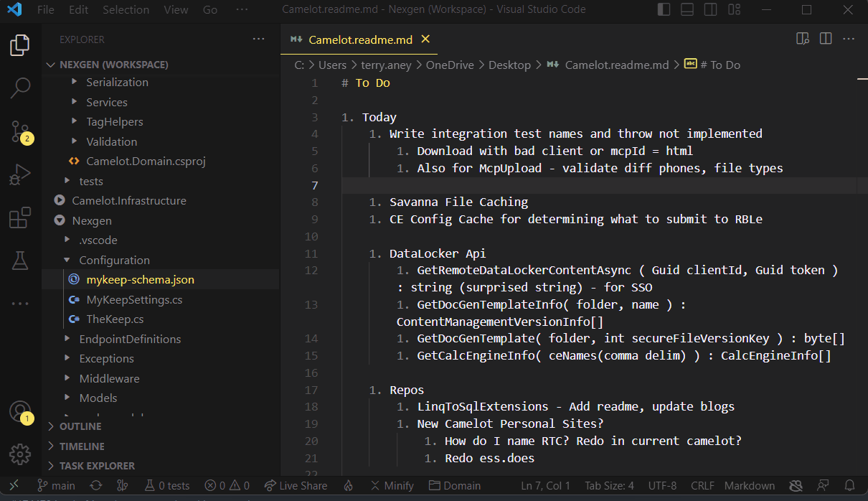Viewport: 868px width, 501px height.
Task: Split the editor right
Action: pos(826,39)
